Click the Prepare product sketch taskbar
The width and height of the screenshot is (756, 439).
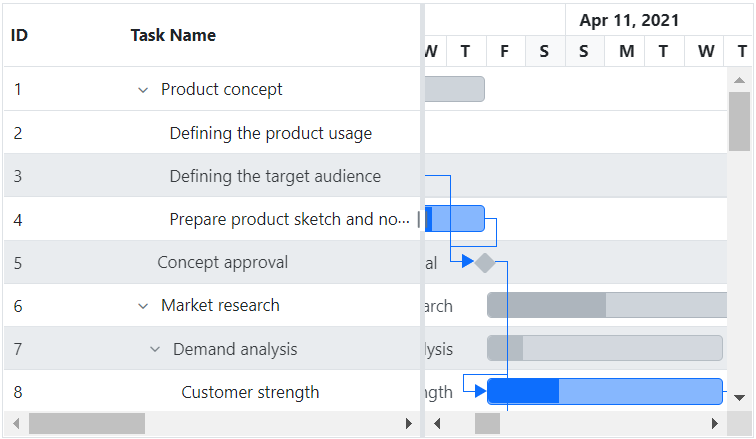point(457,219)
